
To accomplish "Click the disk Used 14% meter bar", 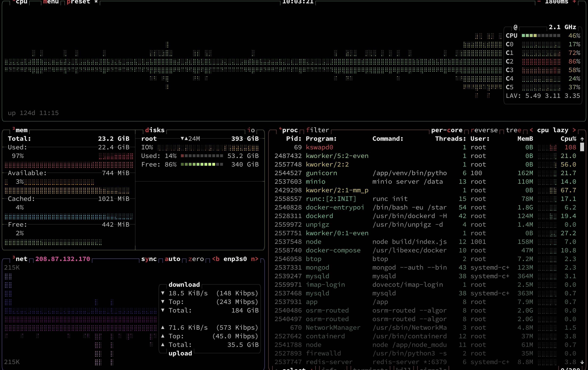I will click(x=202, y=156).
